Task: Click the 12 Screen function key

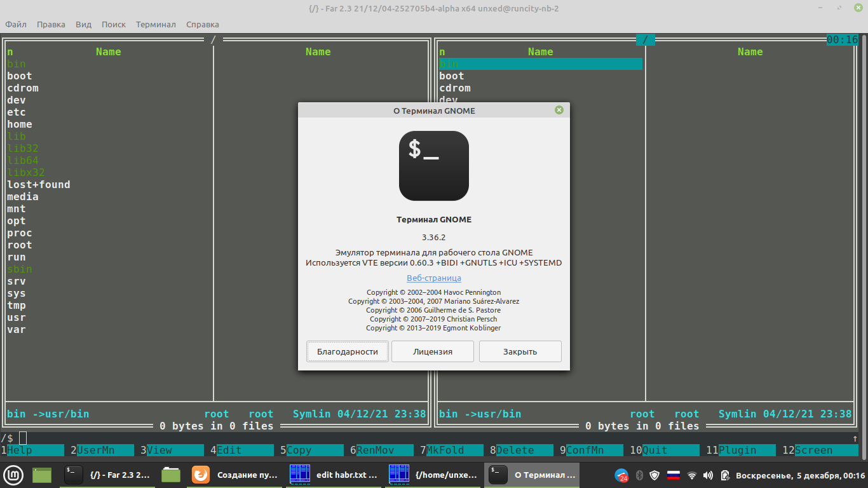Action: [x=820, y=450]
